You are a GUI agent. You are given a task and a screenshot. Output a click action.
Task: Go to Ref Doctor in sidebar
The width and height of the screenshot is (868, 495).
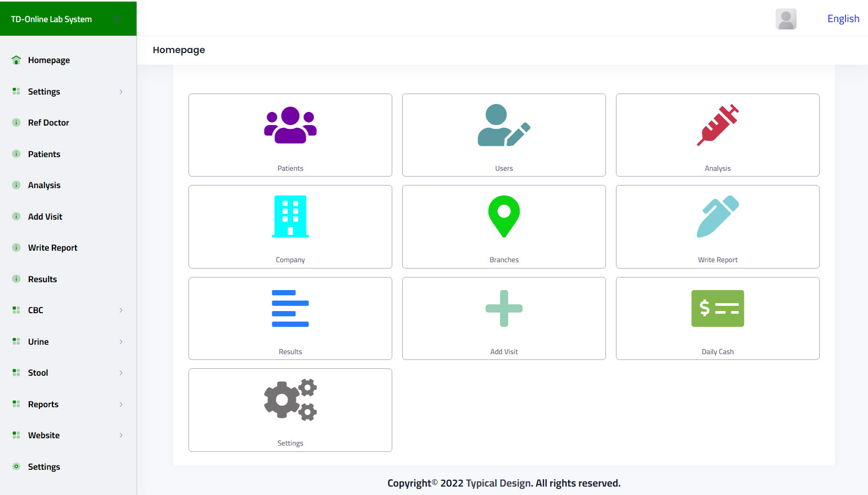[48, 122]
